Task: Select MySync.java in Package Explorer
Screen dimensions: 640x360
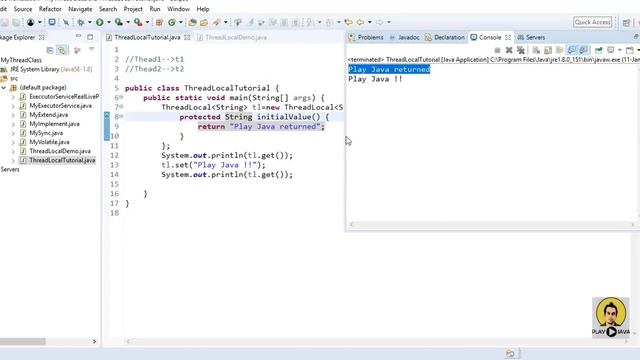Action: coord(46,133)
